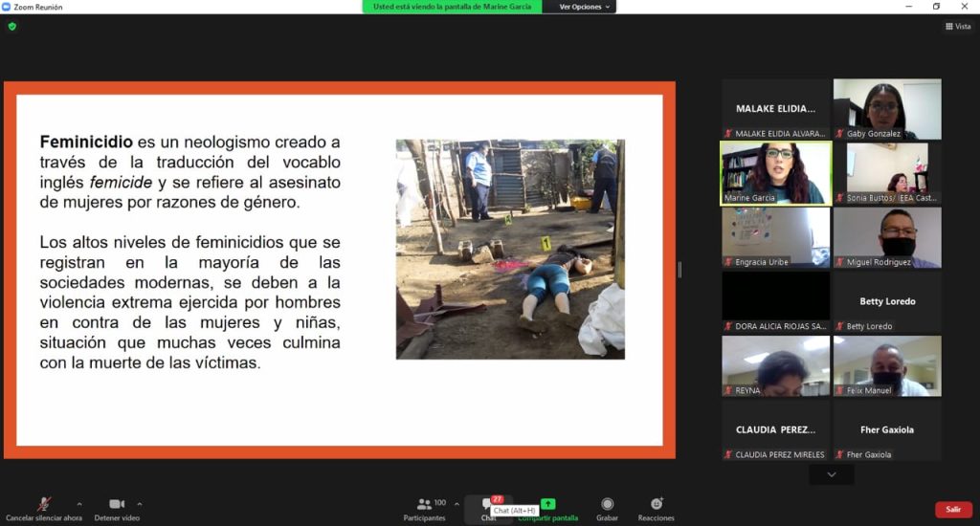The image size is (980, 526).
Task: Click the green Compartir pantalla icon
Action: coord(547,504)
